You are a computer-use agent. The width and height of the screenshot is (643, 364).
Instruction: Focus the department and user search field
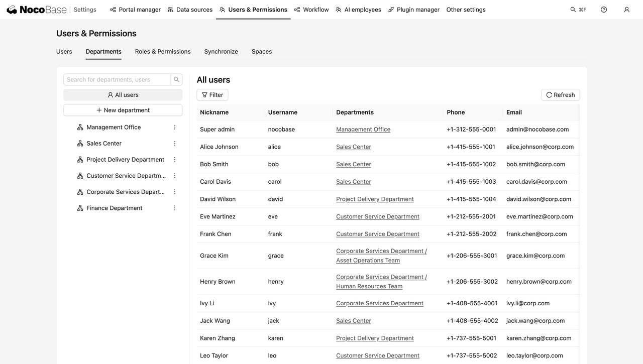[117, 79]
